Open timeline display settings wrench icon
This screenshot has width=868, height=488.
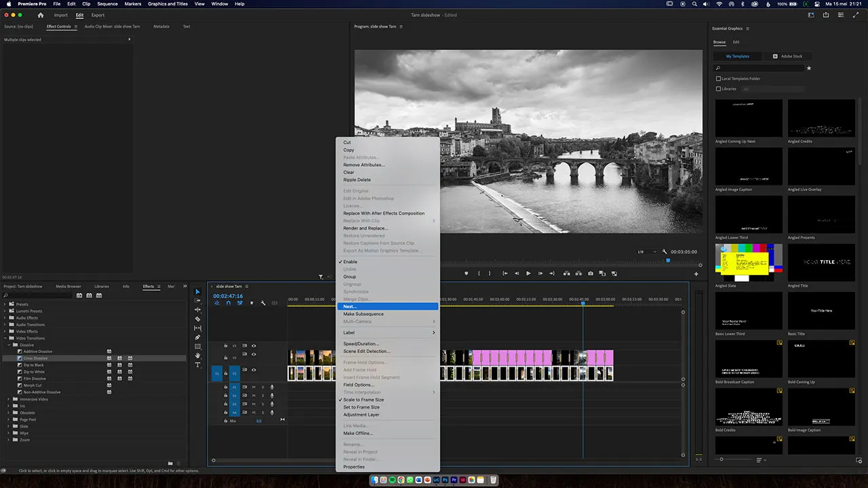coord(263,303)
